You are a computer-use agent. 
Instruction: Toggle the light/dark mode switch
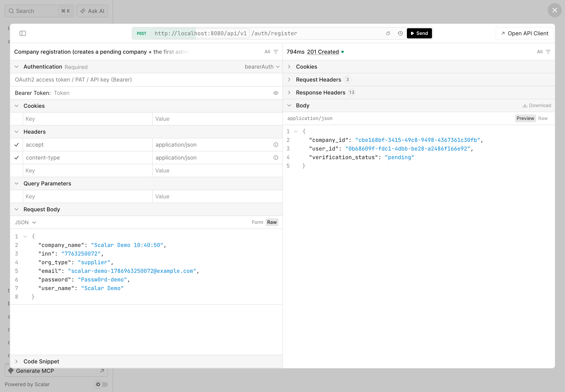tap(101, 384)
